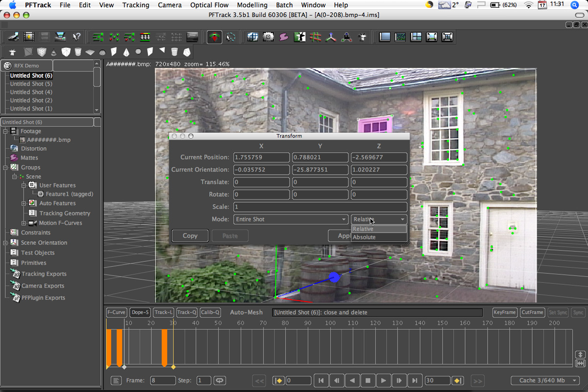Click the green and black silhouette matte icon
This screenshot has height=392, width=588.
299,37
